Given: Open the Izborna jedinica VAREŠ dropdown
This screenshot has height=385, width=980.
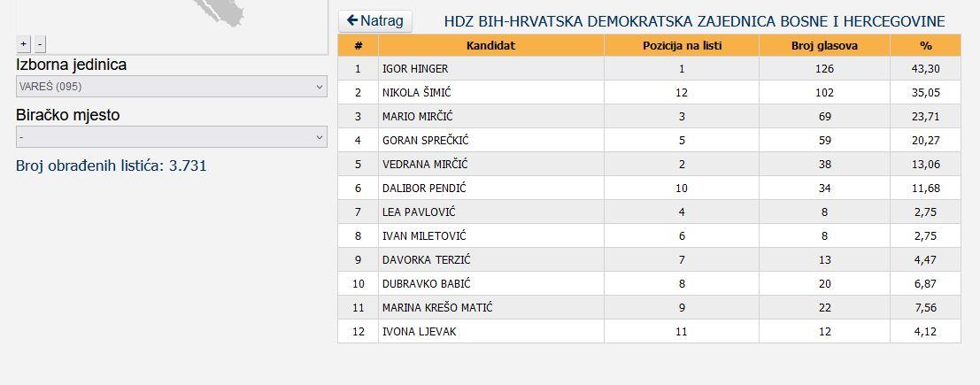Looking at the screenshot, I should 171,86.
